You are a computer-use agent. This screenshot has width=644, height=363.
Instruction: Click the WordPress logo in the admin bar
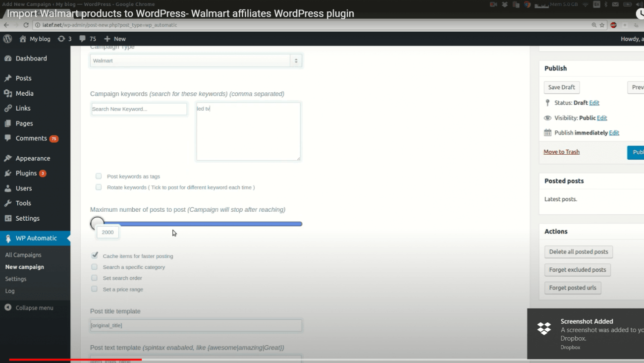coord(7,39)
